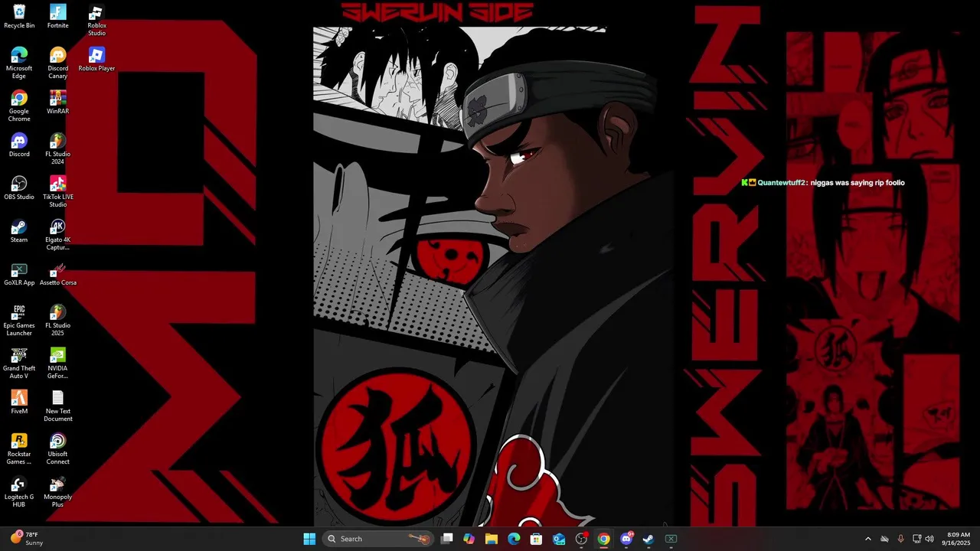Screen dimensions: 980x551
Task: Select the Microsoft Edge desktop shortcut
Action: 19,64
